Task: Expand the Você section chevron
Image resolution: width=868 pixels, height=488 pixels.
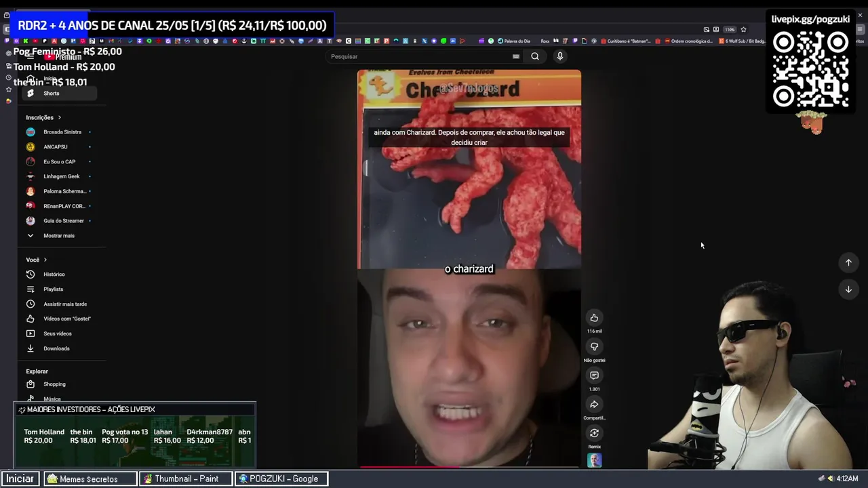Action: [x=45, y=260]
